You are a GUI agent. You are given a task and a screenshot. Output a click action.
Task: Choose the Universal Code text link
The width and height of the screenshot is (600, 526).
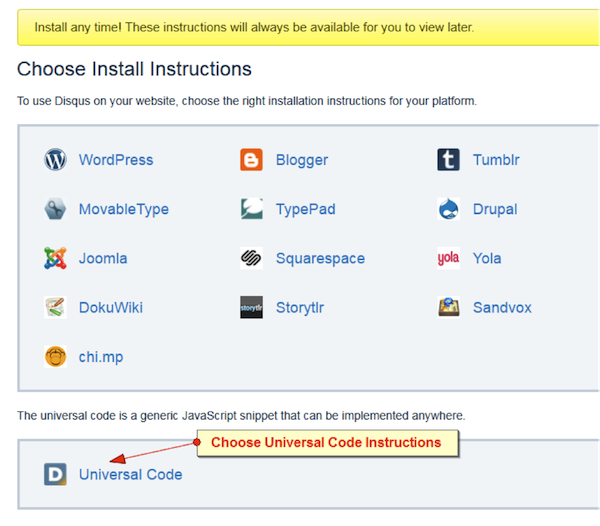(130, 474)
